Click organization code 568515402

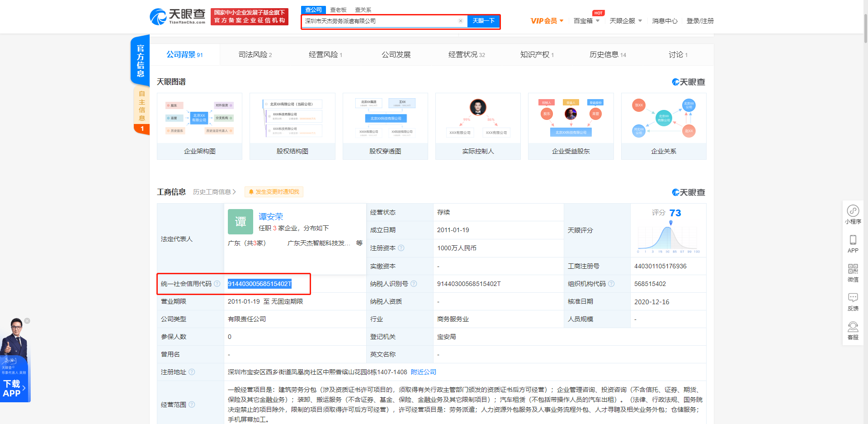click(650, 284)
